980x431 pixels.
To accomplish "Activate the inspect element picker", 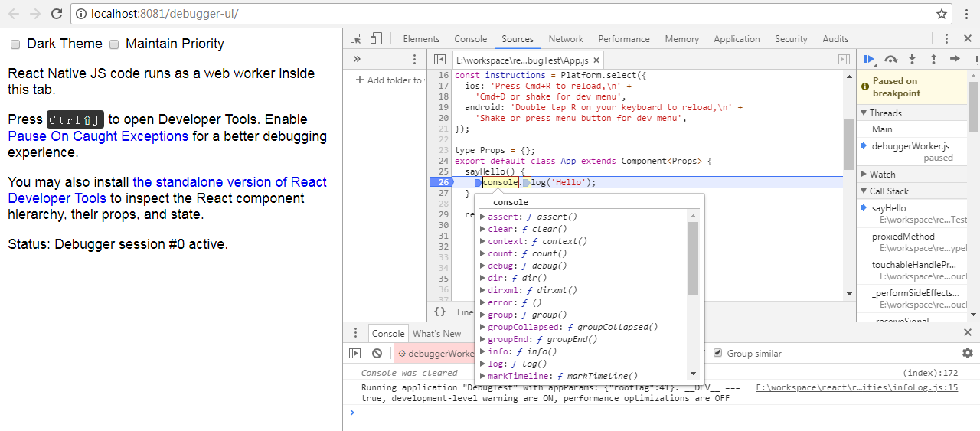I will point(356,39).
